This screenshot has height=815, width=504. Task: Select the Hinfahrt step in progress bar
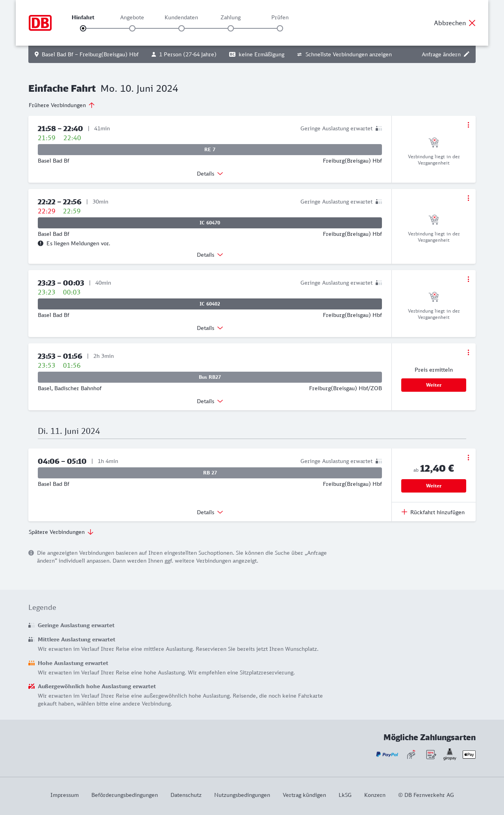[x=83, y=28]
